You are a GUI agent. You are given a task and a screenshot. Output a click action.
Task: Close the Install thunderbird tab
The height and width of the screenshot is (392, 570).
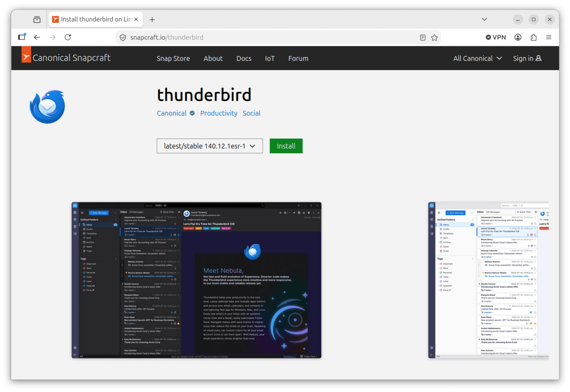tap(136, 19)
